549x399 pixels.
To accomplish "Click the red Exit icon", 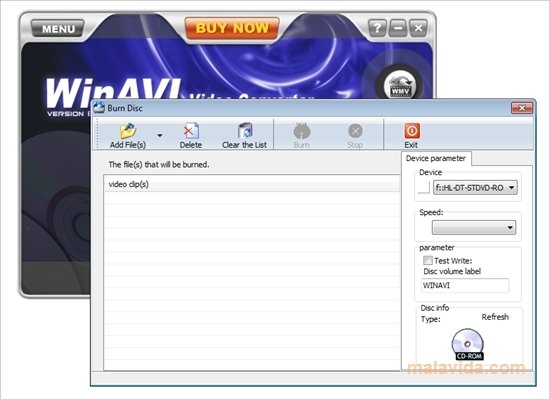I will pos(412,131).
